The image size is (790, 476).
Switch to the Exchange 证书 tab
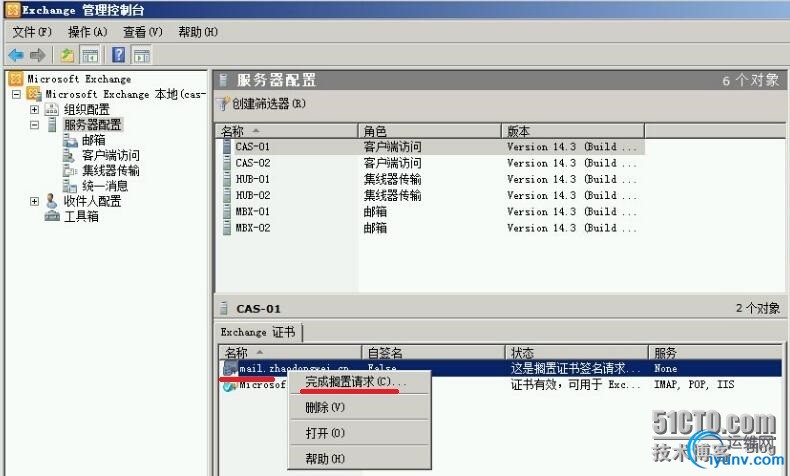click(x=257, y=332)
